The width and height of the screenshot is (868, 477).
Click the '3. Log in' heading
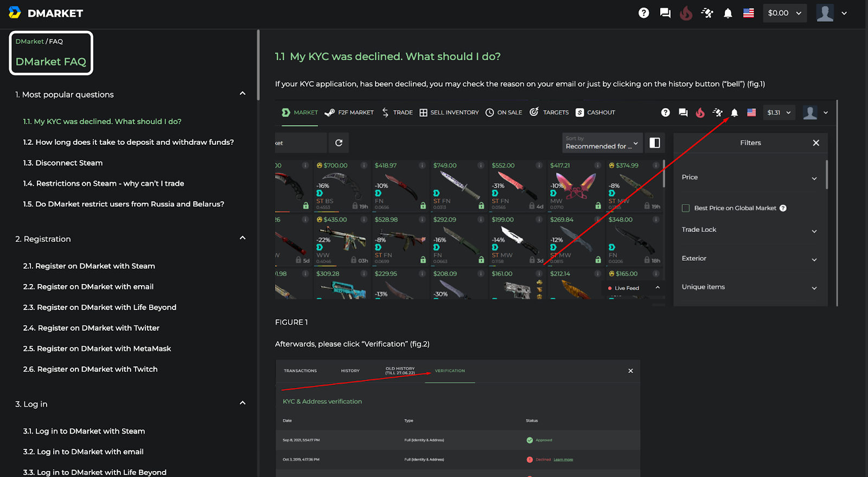click(31, 404)
